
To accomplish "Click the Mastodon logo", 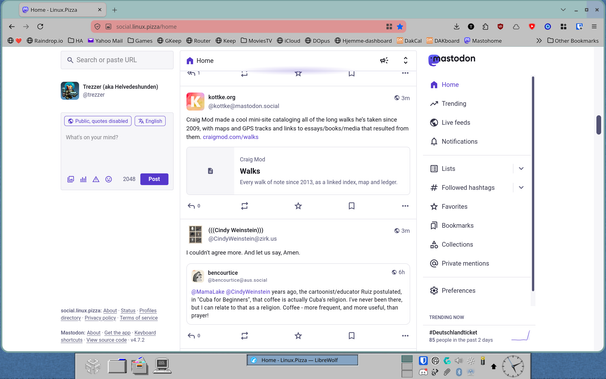I will pos(452,59).
